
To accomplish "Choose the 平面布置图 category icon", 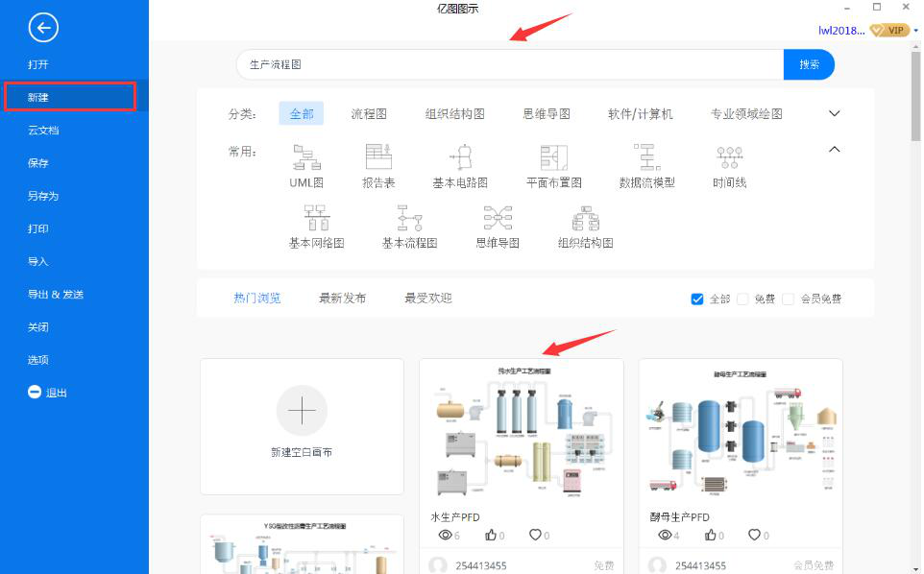I will tap(554, 157).
